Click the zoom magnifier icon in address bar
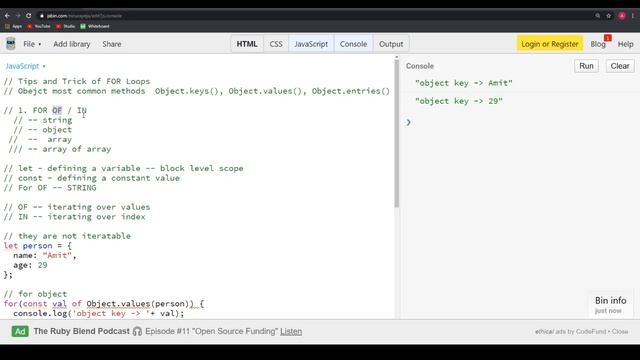This screenshot has height=360, width=640. tap(598, 16)
